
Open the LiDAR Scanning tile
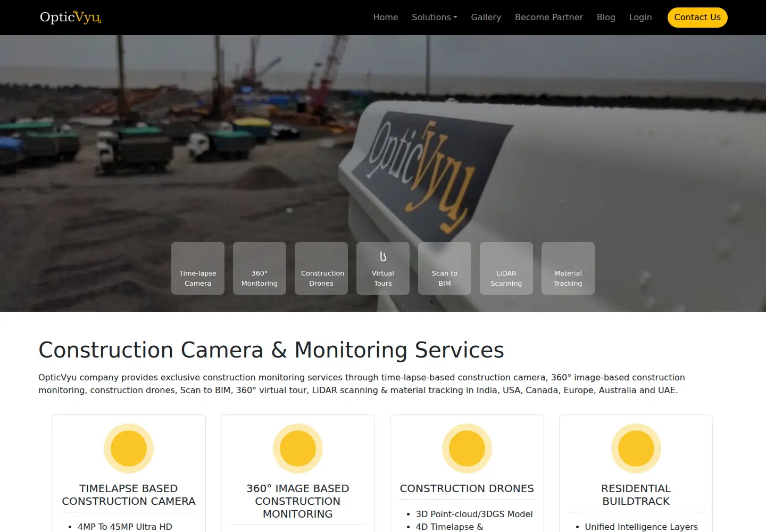point(506,268)
